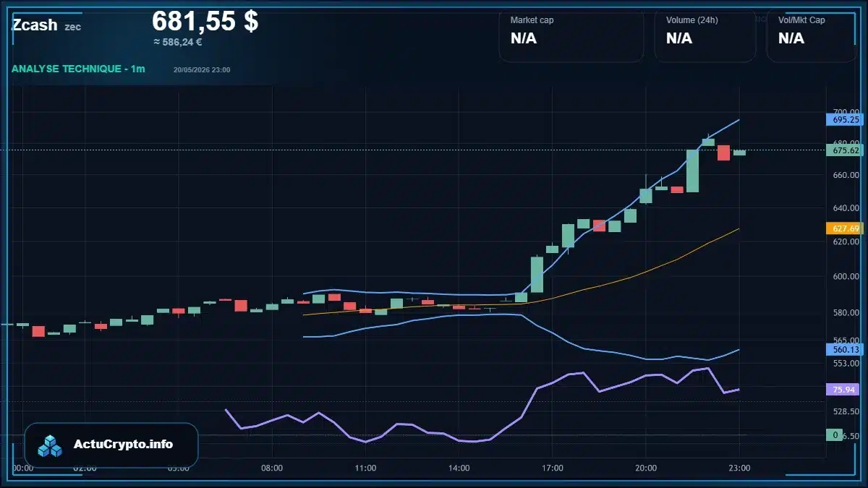The height and width of the screenshot is (488, 868).
Task: Select the 681,55 $ price value
Action: (205, 21)
